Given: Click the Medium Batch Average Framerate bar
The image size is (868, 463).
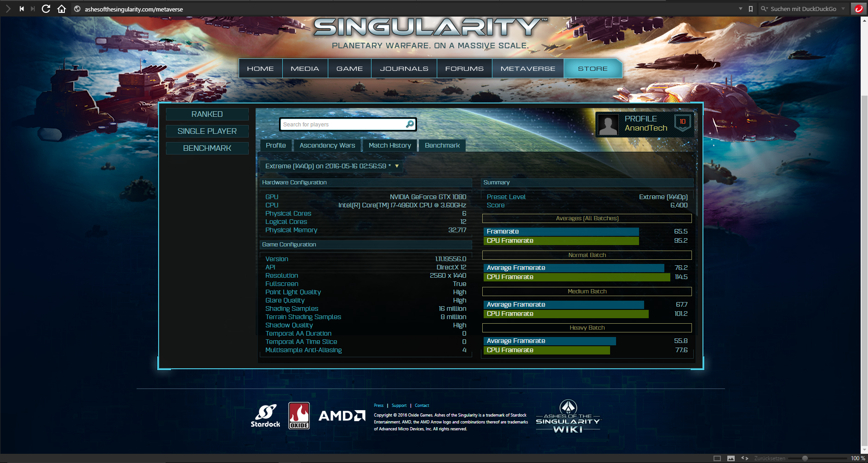Looking at the screenshot, I should pyautogui.click(x=564, y=304).
